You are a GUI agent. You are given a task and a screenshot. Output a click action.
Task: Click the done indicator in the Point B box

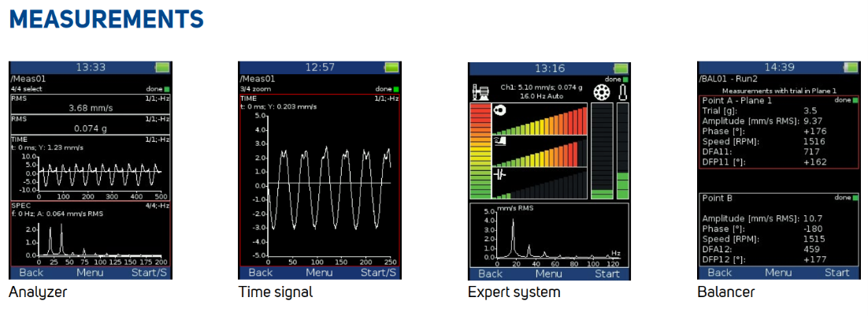pos(855,198)
